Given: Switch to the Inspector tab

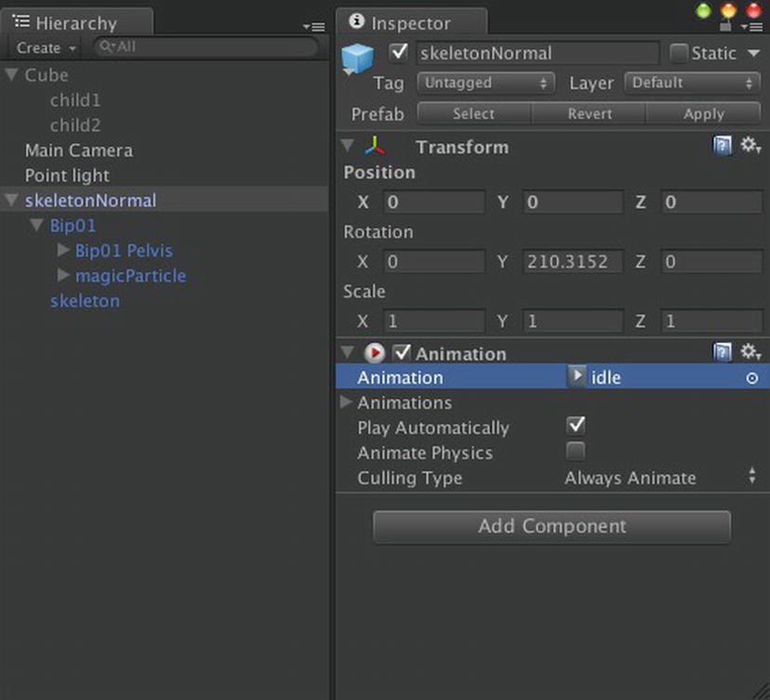Looking at the screenshot, I should point(412,23).
